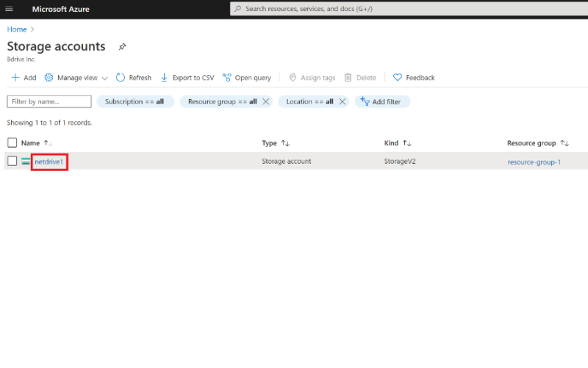Open resource-group-1 link
This screenshot has width=588, height=368.
tap(534, 162)
